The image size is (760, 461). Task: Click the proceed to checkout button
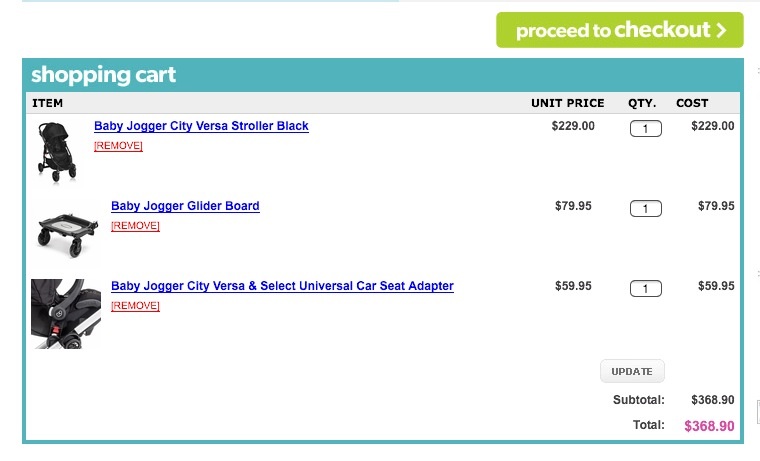pyautogui.click(x=619, y=30)
